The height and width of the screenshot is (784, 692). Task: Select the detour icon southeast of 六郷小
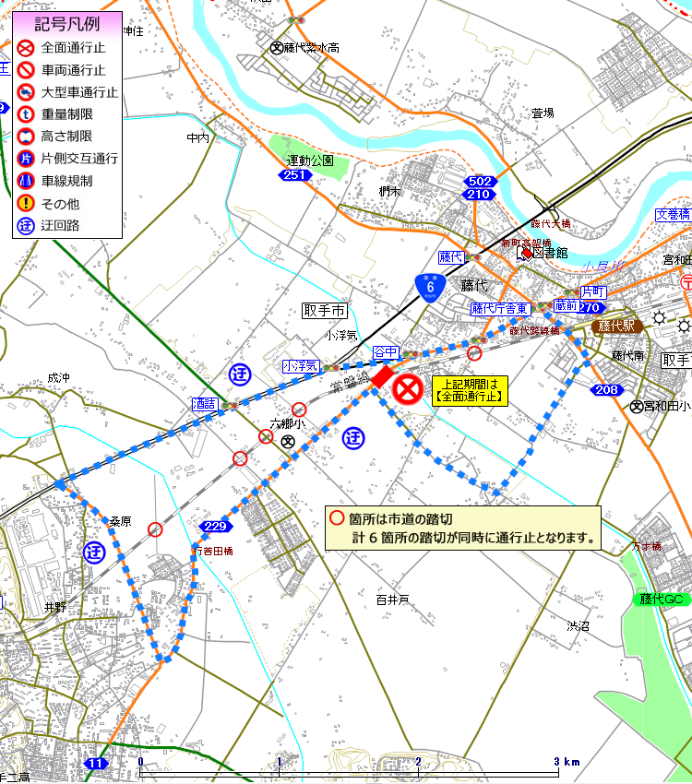353,438
